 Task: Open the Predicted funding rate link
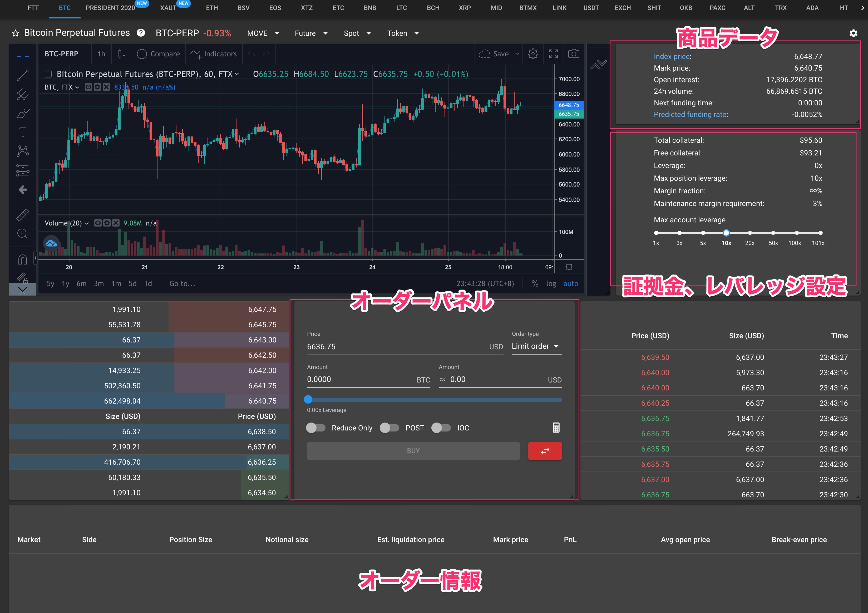pos(690,115)
